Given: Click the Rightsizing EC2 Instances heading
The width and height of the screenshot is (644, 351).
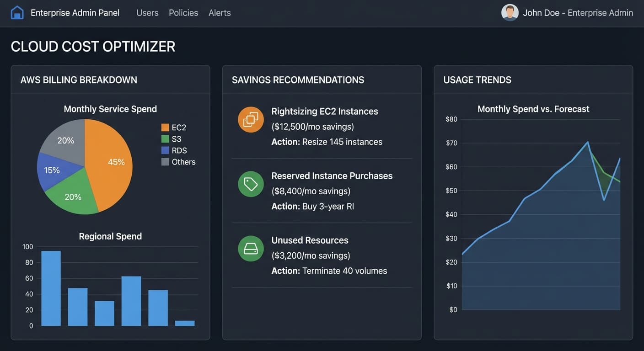Looking at the screenshot, I should (325, 112).
